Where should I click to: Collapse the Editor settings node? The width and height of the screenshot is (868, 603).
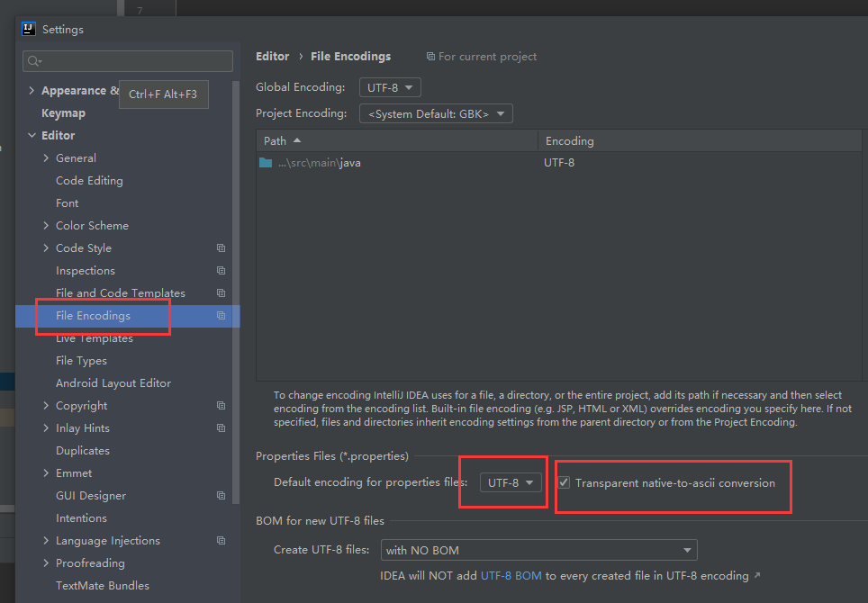(32, 136)
